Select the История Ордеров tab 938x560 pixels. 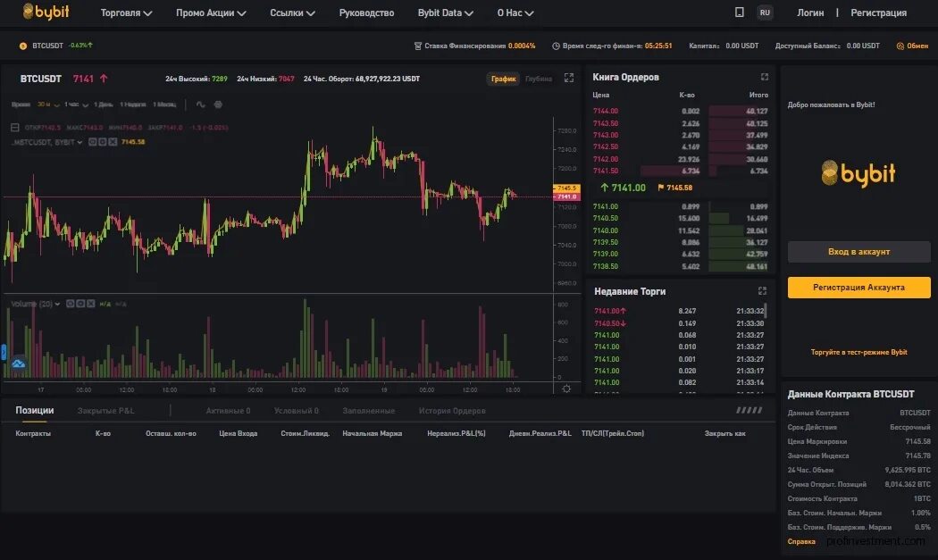click(x=452, y=411)
